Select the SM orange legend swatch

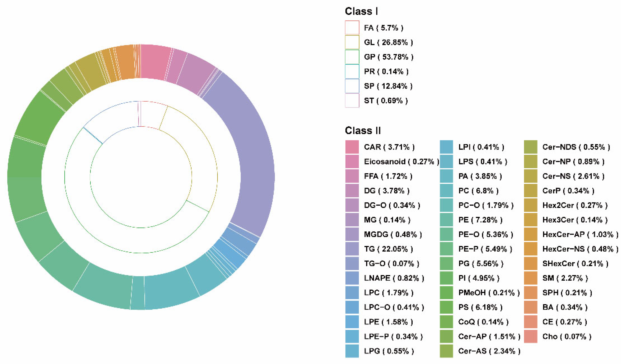[x=531, y=278]
